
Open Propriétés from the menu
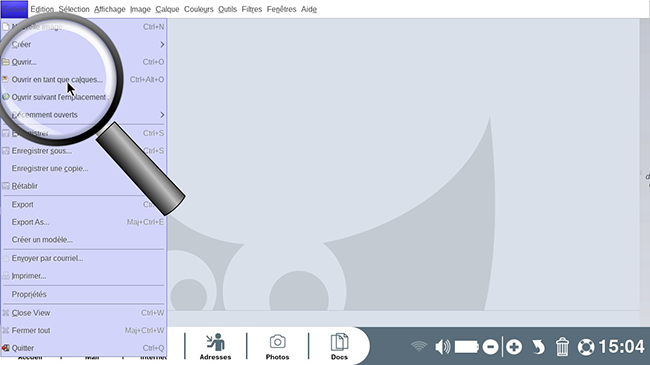pos(84,294)
